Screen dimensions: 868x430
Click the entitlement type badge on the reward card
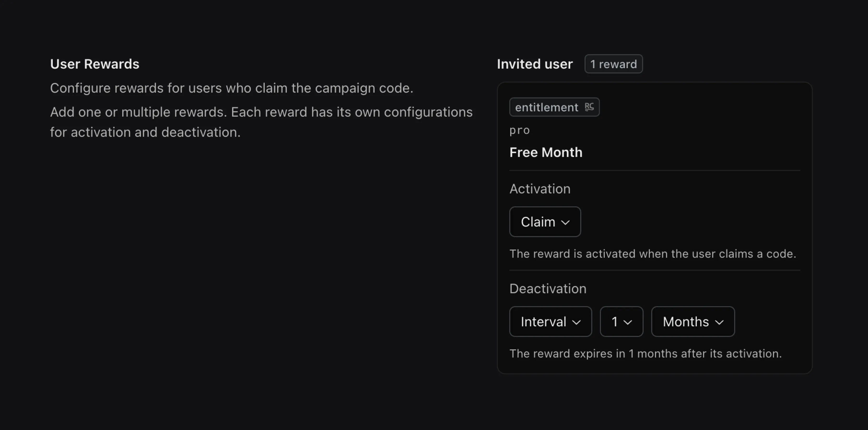(x=554, y=107)
